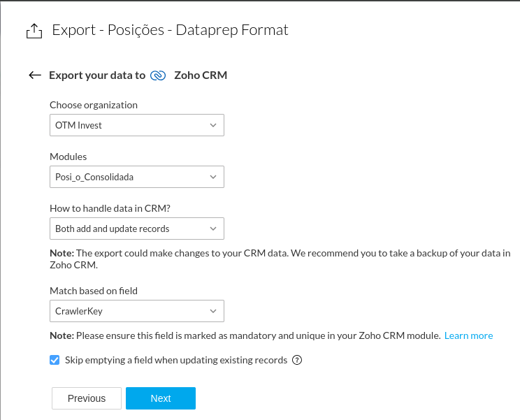Click chevron arrow on OTM Invest field

coord(213,125)
